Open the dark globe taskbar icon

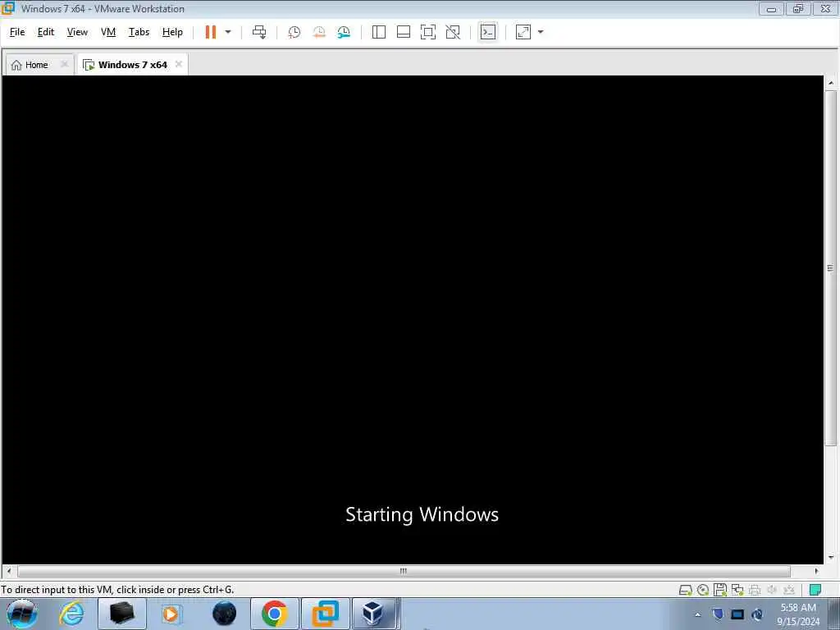pyautogui.click(x=224, y=614)
